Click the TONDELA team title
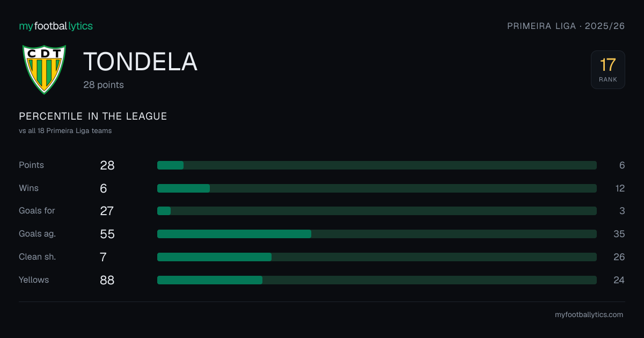This screenshot has height=338, width=644. pyautogui.click(x=141, y=62)
